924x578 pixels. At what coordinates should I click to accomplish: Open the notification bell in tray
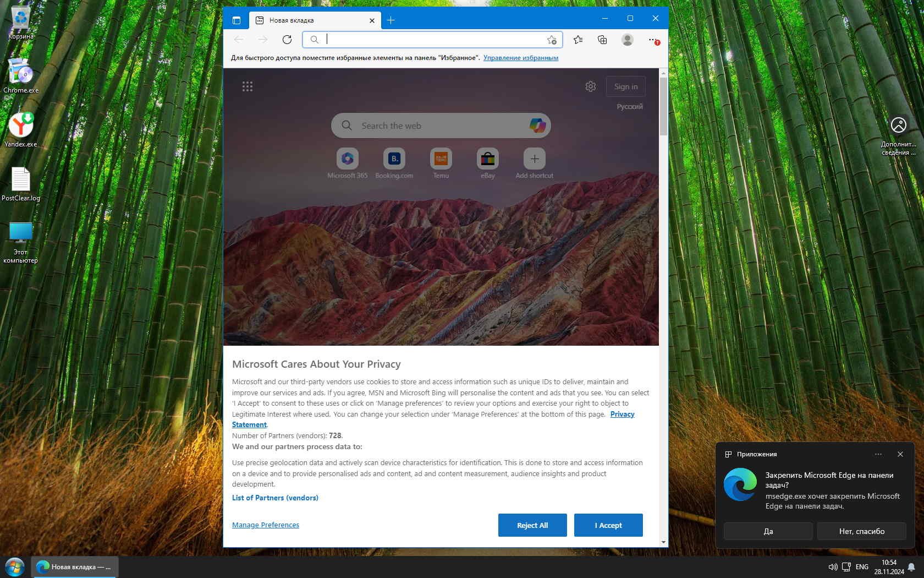911,567
